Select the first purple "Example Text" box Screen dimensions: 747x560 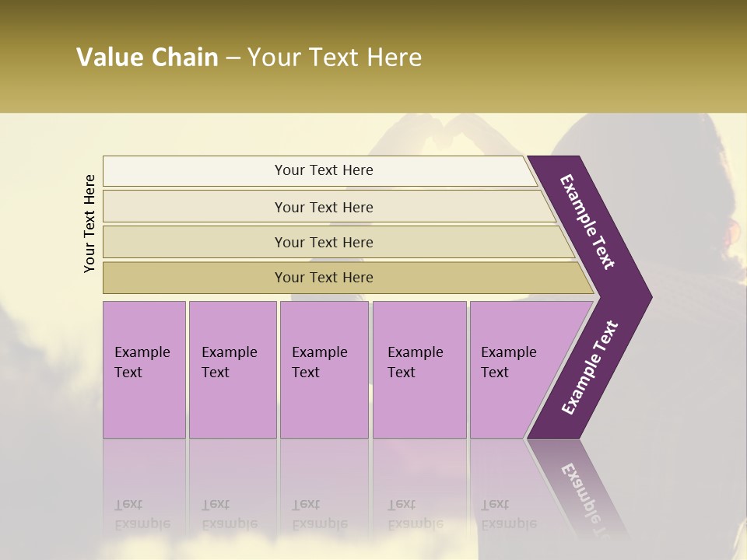(144, 369)
